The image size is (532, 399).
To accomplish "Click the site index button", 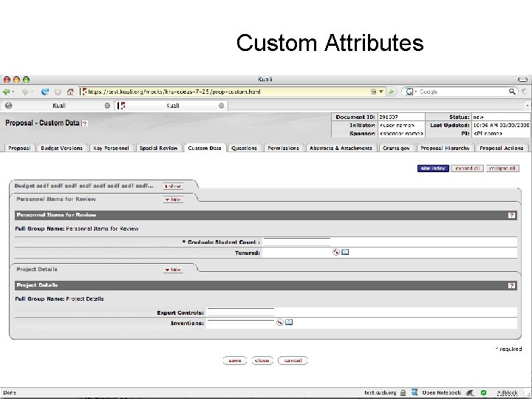I will (x=433, y=168).
